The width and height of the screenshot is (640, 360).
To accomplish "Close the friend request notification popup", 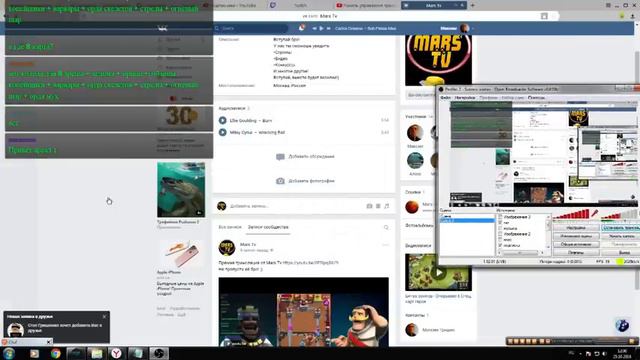I will pos(104,316).
